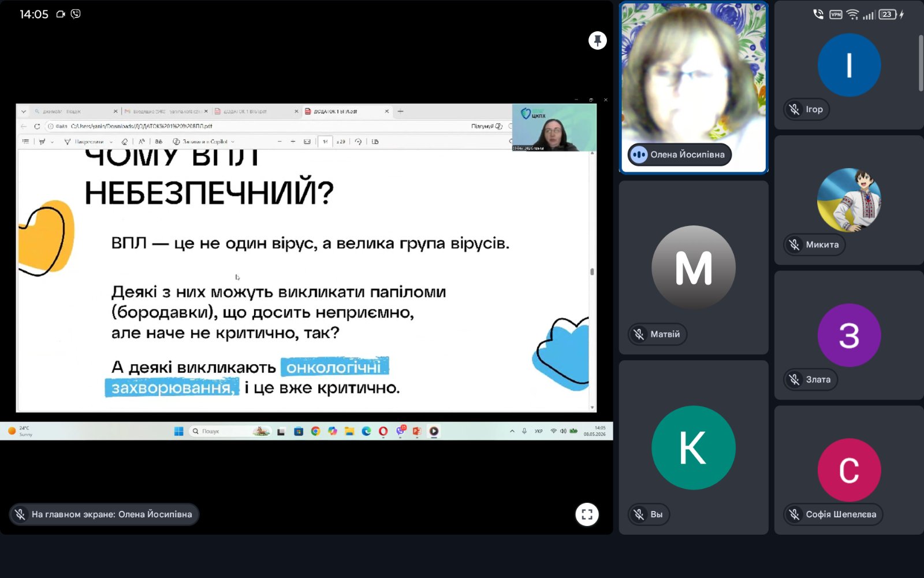
Task: Zoom out the PDF with the minus button
Action: 280,142
